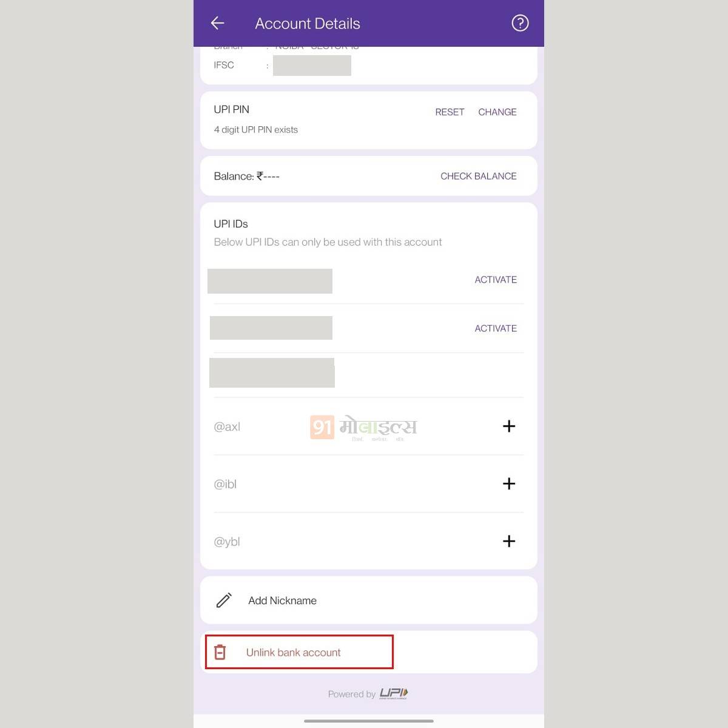Image resolution: width=728 pixels, height=728 pixels.
Task: Click the delete icon beside Unlink bank account
Action: coord(221,652)
